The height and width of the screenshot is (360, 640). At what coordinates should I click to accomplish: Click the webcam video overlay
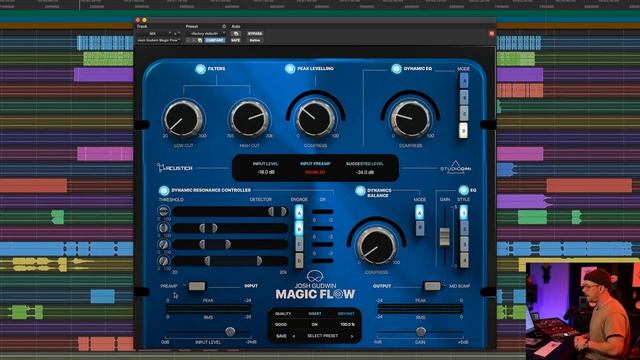[x=583, y=311]
